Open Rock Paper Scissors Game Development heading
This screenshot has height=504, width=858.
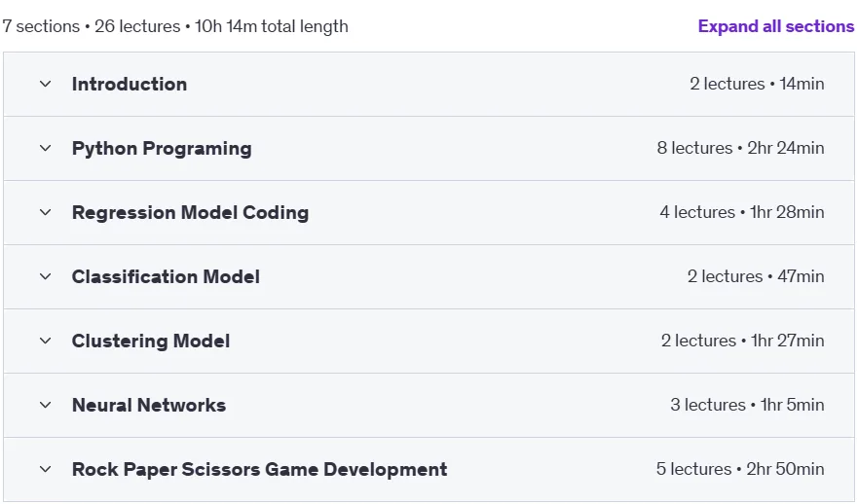[x=259, y=470]
